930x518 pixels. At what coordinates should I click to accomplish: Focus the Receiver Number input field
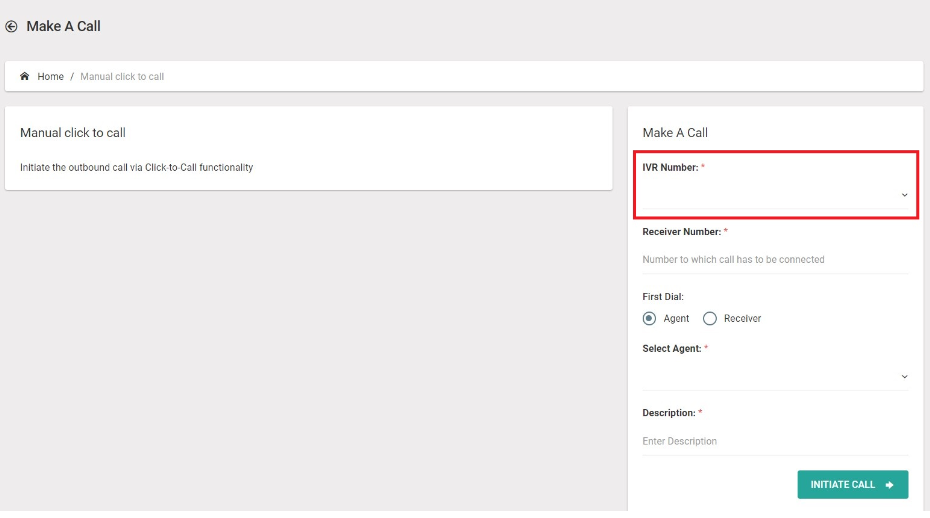pyautogui.click(x=775, y=259)
